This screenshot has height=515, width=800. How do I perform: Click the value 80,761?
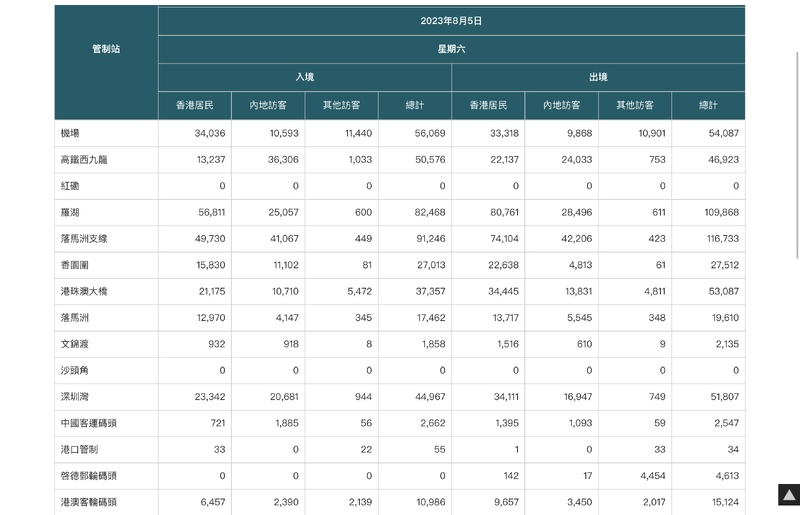pos(505,212)
